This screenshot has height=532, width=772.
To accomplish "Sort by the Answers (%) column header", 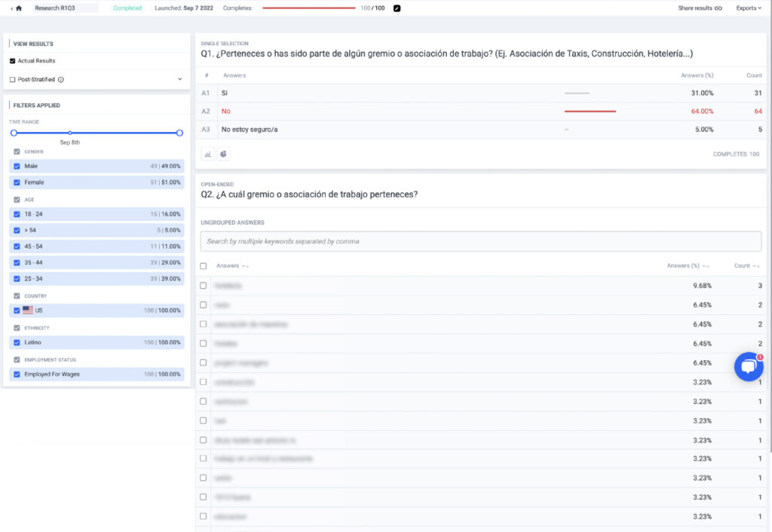I will click(x=683, y=266).
